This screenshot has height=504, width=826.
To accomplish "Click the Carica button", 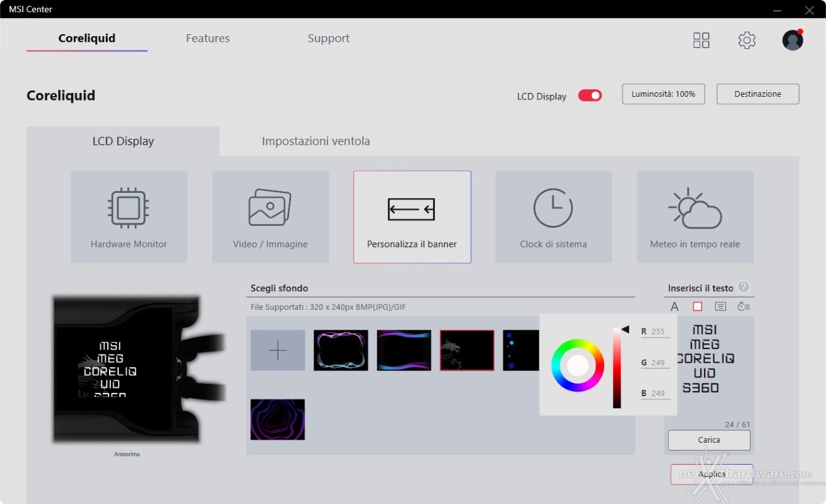I will pyautogui.click(x=709, y=440).
